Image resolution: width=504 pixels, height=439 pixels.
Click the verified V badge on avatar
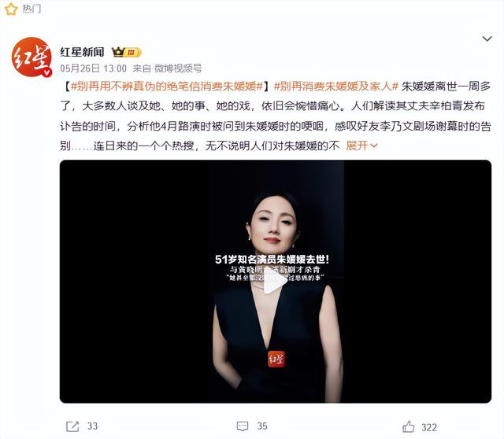click(x=47, y=72)
